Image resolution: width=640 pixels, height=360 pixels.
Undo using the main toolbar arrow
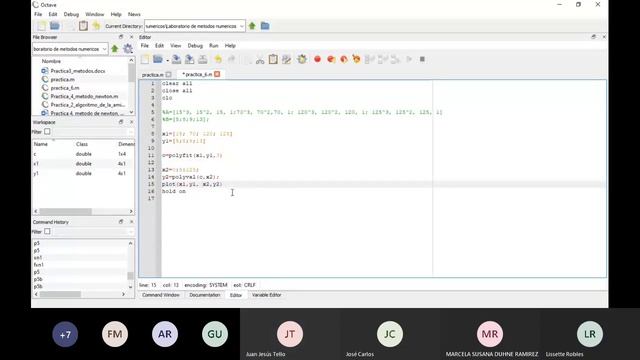96,26
